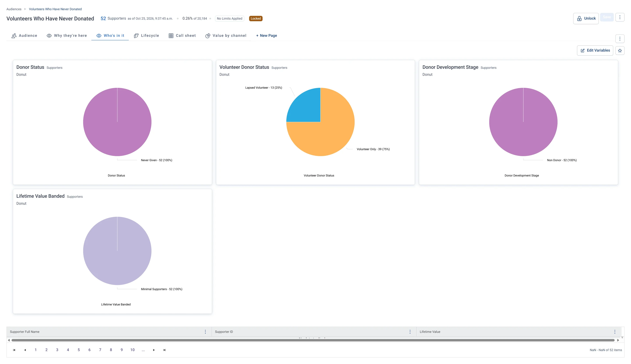Screen dimensions: 631x364
Task: Click the 52 Supporters count
Action: [x=113, y=18]
